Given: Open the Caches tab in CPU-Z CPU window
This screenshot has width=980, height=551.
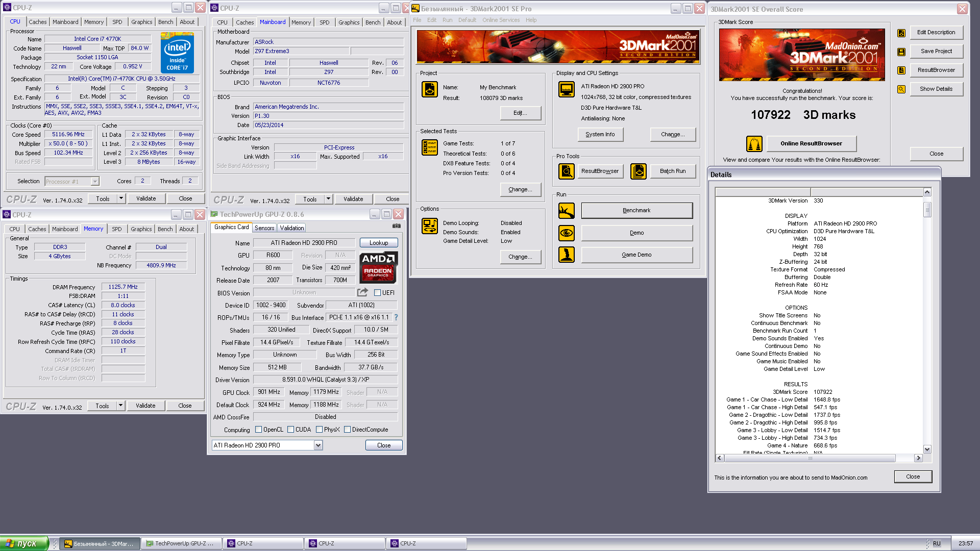Looking at the screenshot, I should coord(38,22).
